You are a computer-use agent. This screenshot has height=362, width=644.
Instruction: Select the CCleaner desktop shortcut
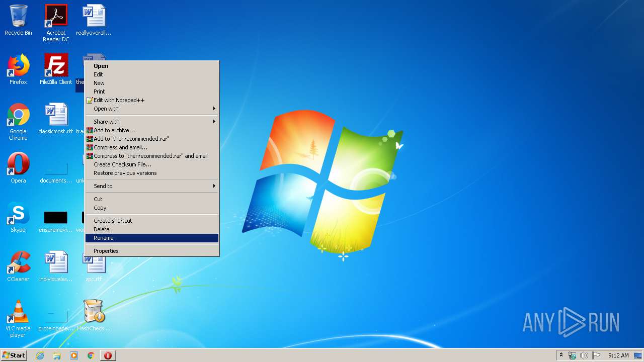(18, 266)
